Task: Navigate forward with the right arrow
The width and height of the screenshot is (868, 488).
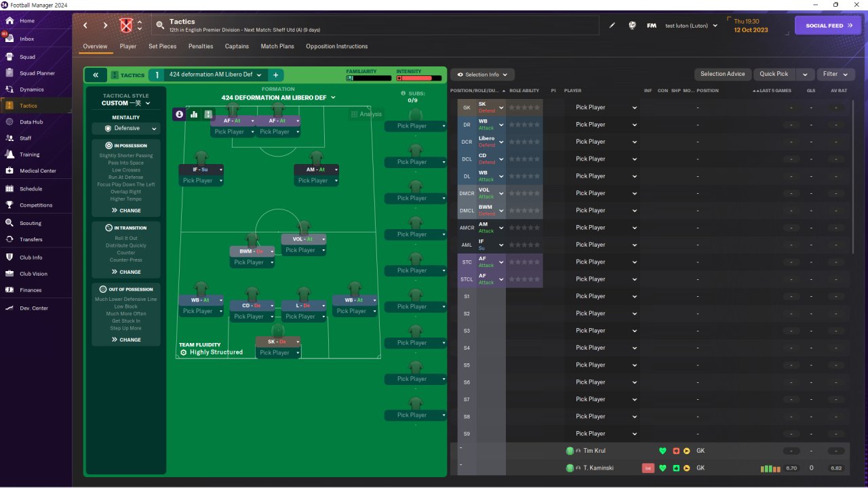Action: 105,26
